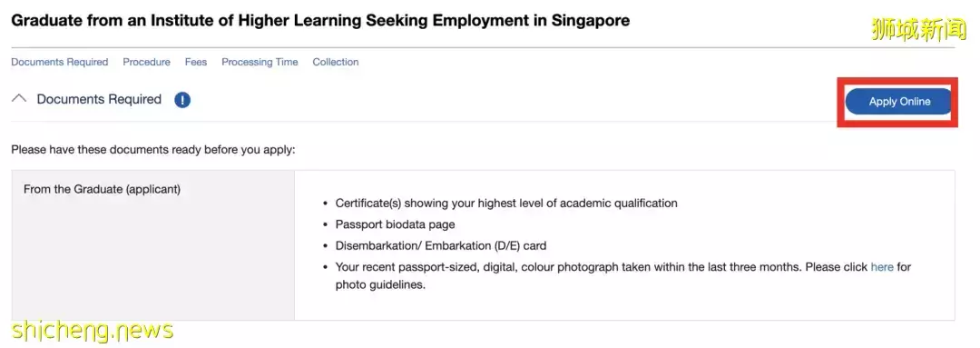Screen dimensions: 980x348
Task: Click the Documents Required section heading text
Action: (x=99, y=99)
